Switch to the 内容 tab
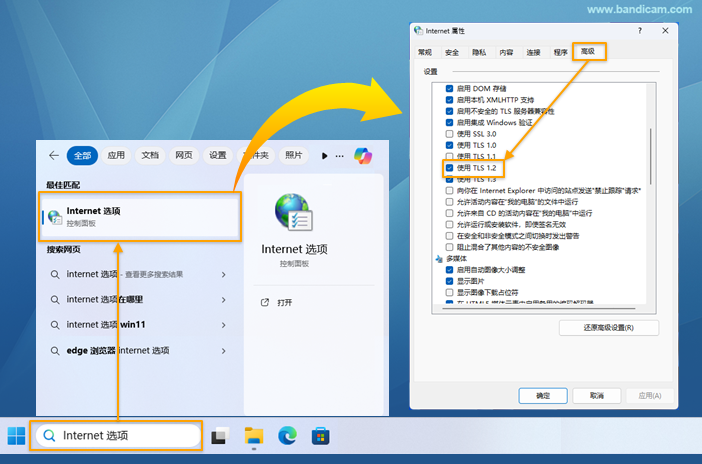Viewport: 702px width, 464px height. coord(506,52)
